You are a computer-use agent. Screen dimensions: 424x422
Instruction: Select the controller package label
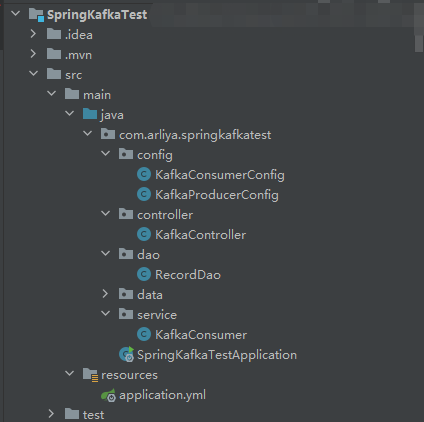point(165,215)
